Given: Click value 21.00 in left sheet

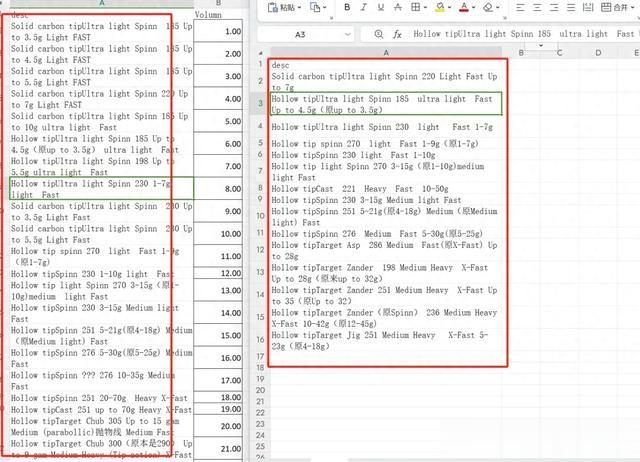Looking at the screenshot, I should point(218,448).
